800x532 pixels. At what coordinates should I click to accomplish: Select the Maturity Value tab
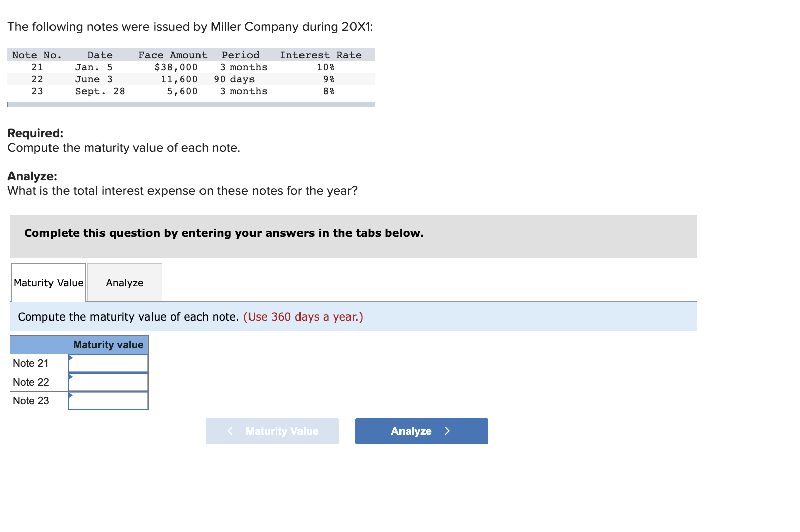pyautogui.click(x=48, y=283)
